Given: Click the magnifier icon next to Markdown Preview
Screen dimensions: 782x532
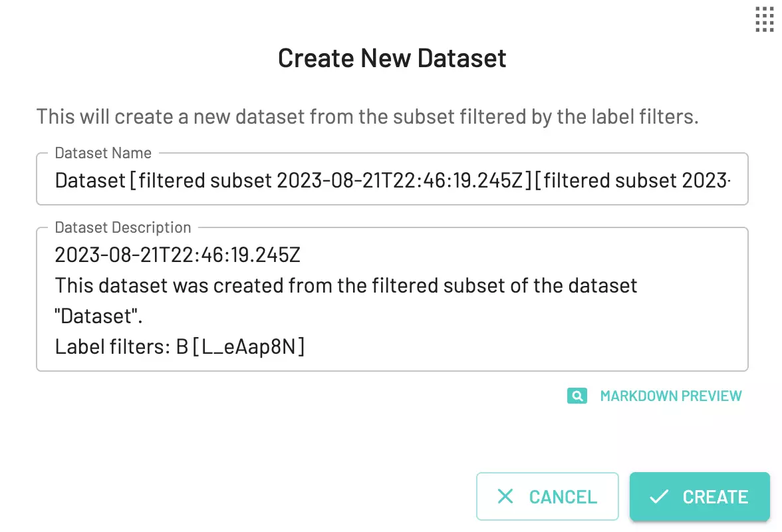Looking at the screenshot, I should point(577,396).
